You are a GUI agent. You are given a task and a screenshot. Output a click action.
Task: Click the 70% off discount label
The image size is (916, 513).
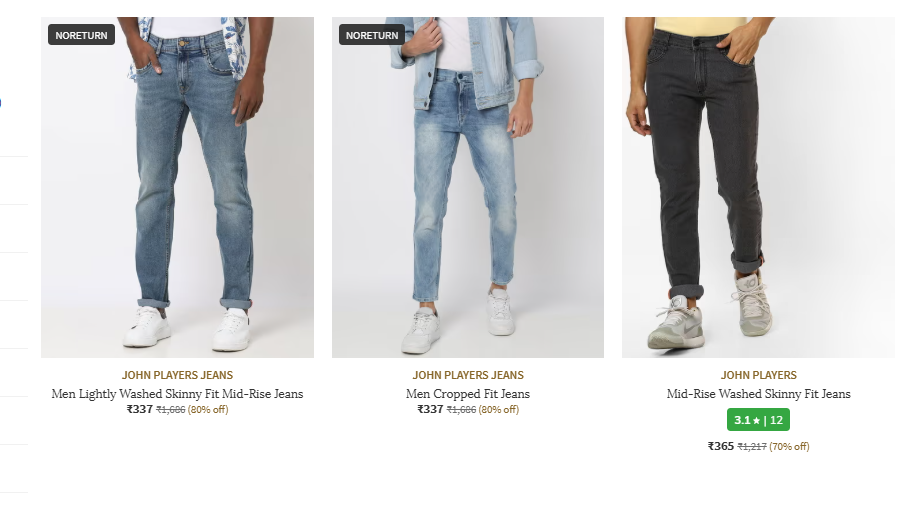789,447
